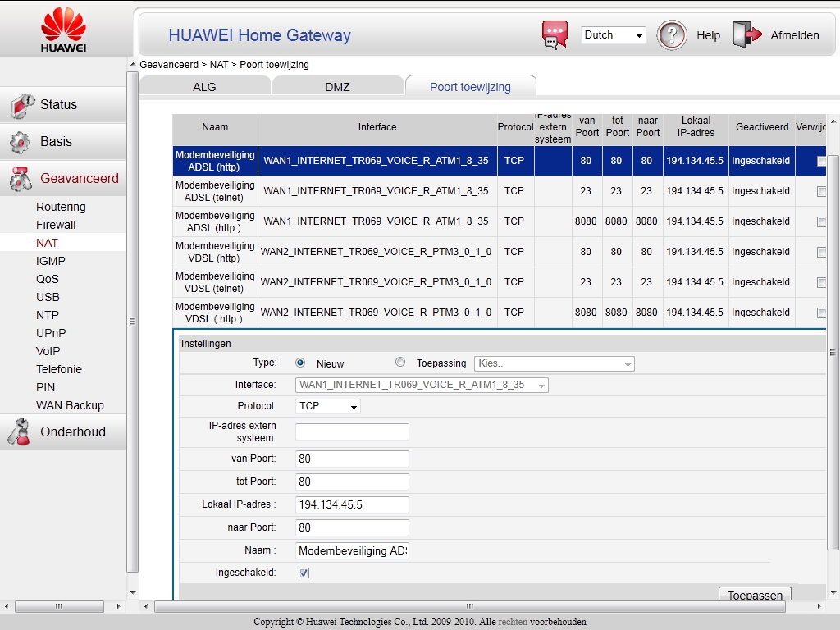Click the Help question mark icon
Screen dimensions: 840x630
(x=672, y=35)
